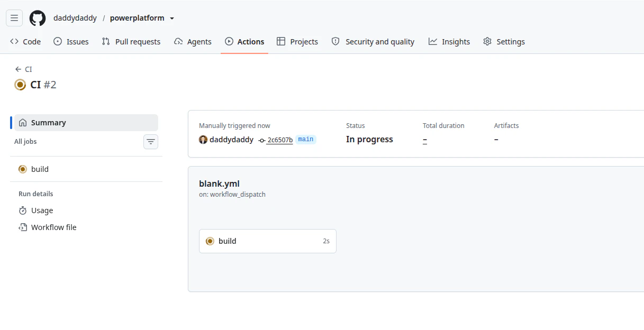Open the Insights tab
Image resolution: width=644 pixels, height=330 pixels.
pos(449,42)
